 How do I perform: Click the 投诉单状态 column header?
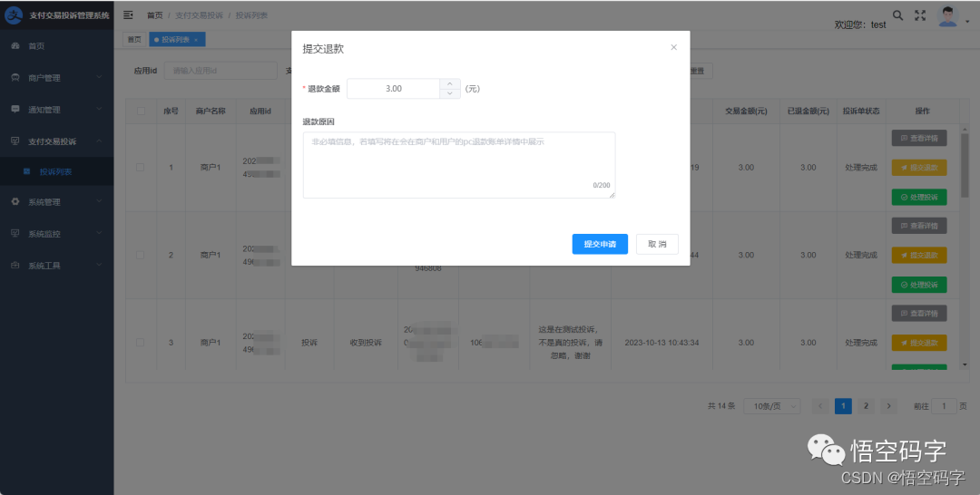(860, 112)
